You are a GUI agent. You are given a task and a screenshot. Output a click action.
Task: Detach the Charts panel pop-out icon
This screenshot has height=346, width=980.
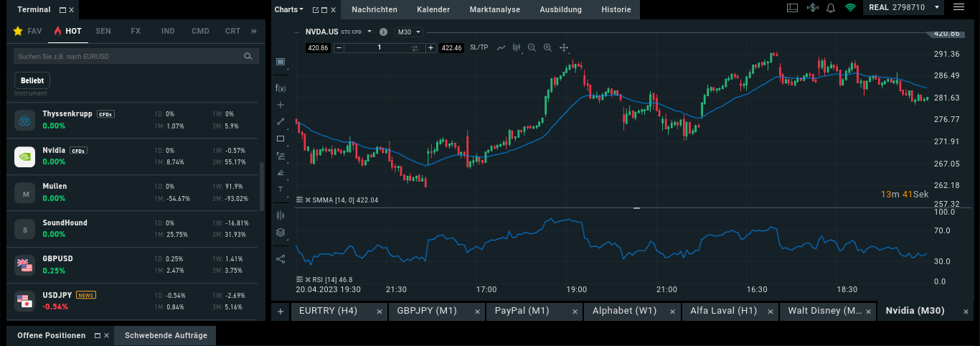pos(315,10)
